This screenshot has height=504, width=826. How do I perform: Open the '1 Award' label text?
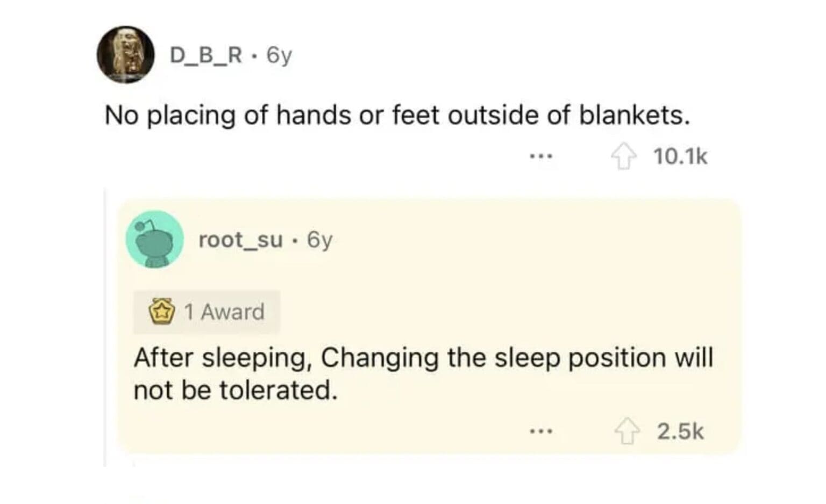pos(224,312)
